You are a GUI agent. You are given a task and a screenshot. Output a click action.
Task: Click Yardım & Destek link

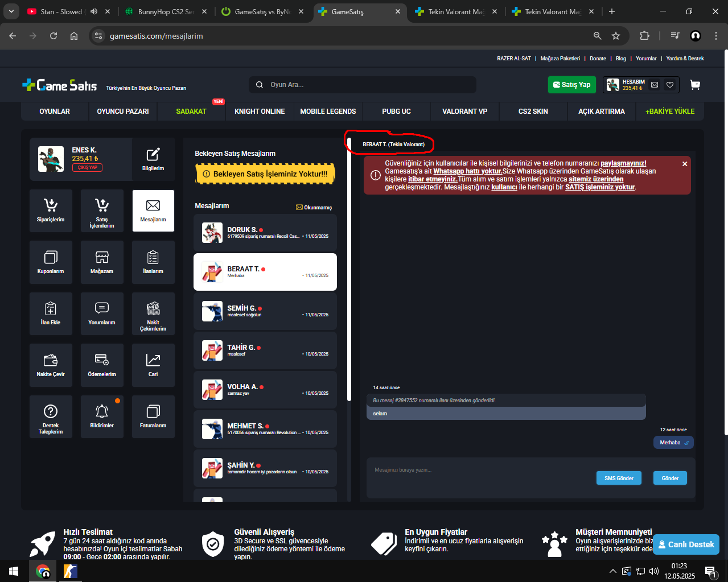[685, 59]
